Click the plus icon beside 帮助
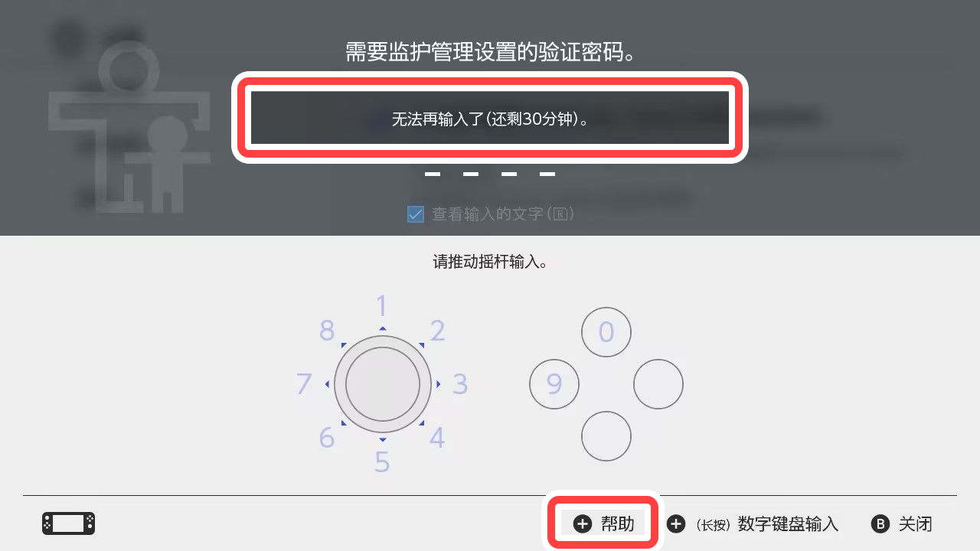Image resolution: width=980 pixels, height=551 pixels. [583, 524]
